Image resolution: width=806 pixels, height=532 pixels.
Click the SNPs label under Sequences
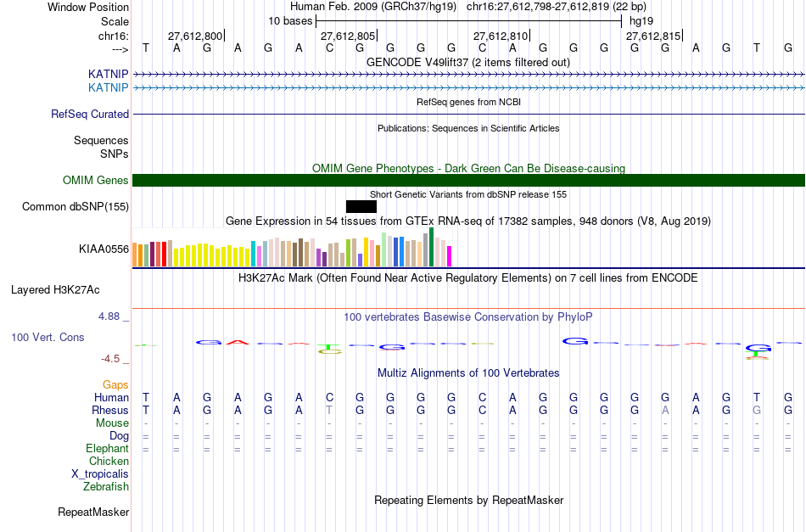tap(115, 154)
